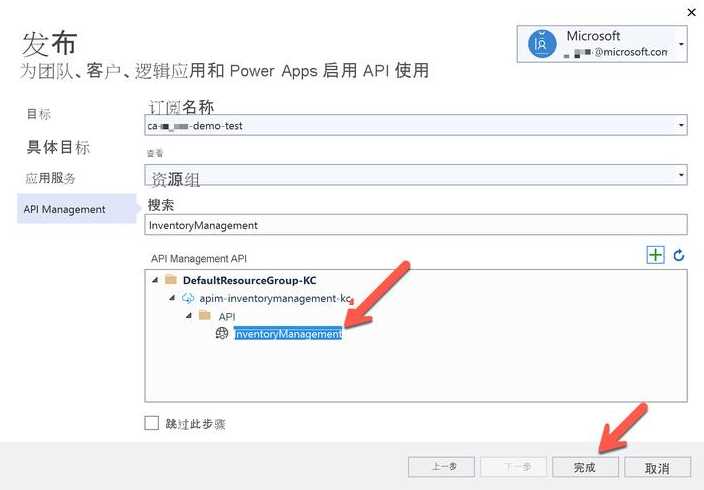Collapse the API folder node
The width and height of the screenshot is (704, 490).
point(189,316)
